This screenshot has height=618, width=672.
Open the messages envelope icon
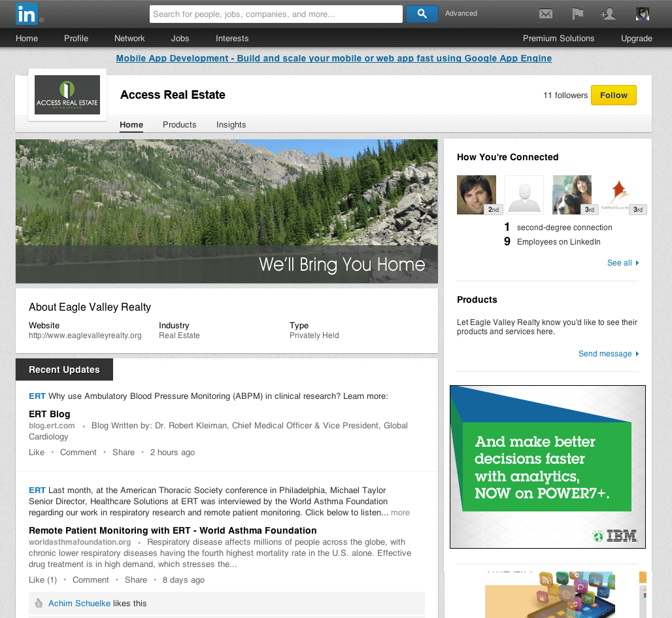click(546, 14)
